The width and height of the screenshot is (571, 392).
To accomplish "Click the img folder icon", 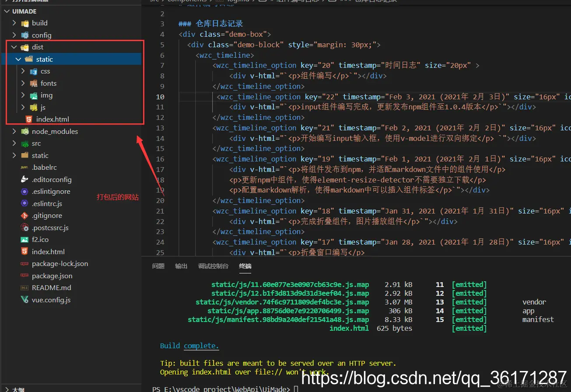I will click(34, 95).
